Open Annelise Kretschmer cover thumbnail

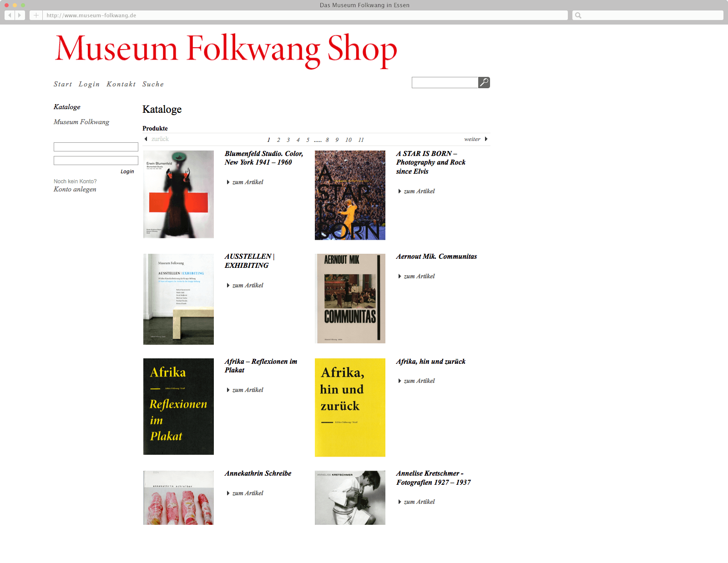(350, 498)
